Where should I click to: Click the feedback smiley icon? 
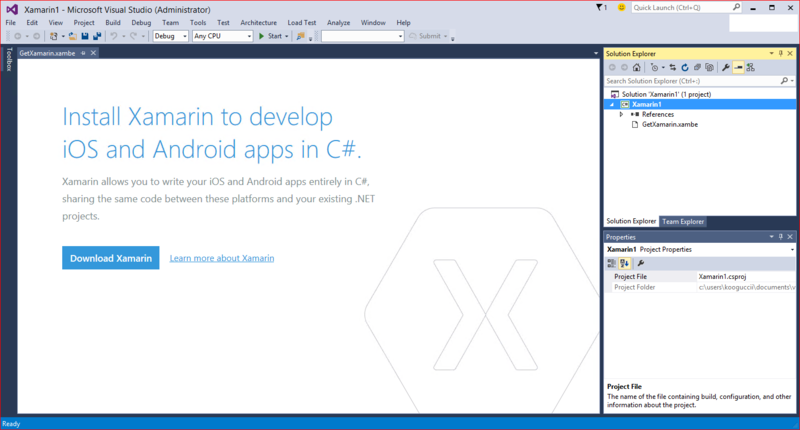click(x=621, y=7)
